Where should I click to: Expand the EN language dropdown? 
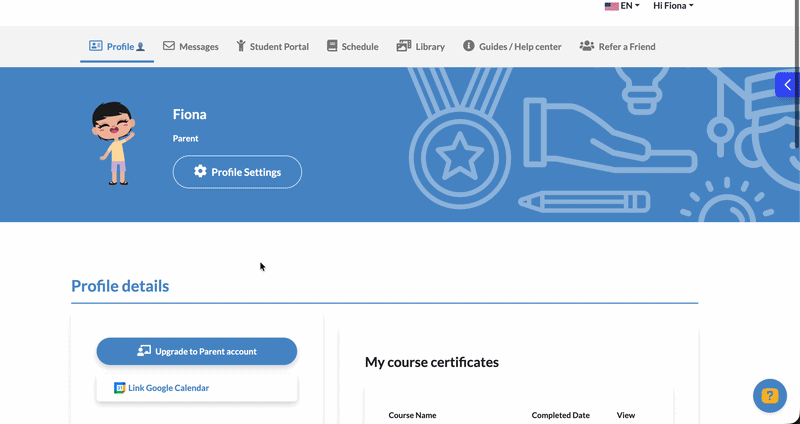(622, 6)
